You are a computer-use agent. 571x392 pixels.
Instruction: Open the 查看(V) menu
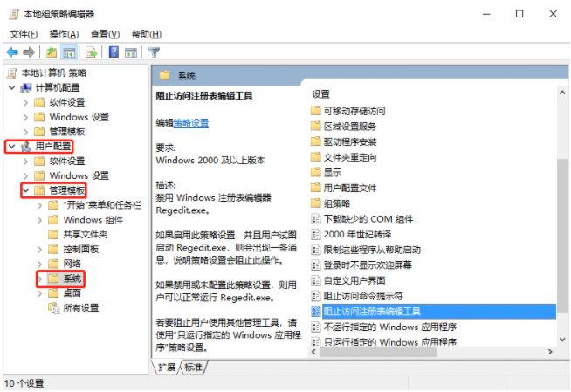click(105, 33)
